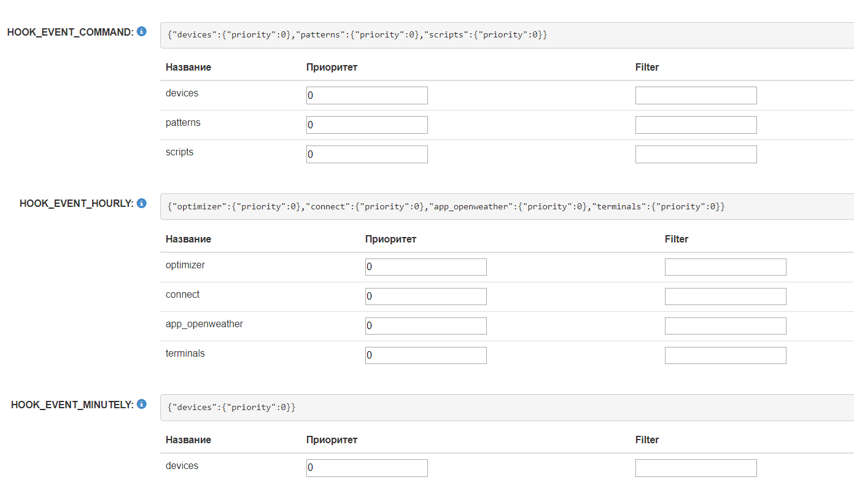
Task: Click the terminals Filter input box
Action: (x=725, y=355)
